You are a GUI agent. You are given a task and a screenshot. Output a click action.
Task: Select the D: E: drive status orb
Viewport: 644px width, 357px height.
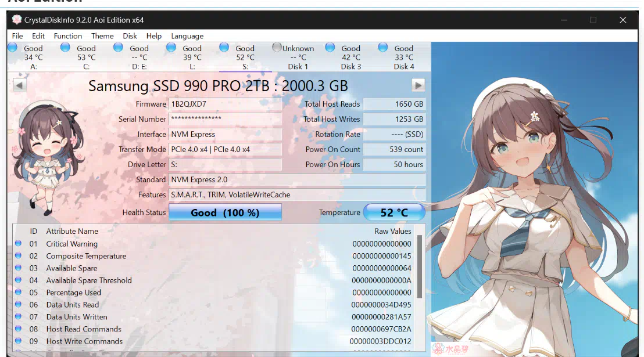click(119, 47)
